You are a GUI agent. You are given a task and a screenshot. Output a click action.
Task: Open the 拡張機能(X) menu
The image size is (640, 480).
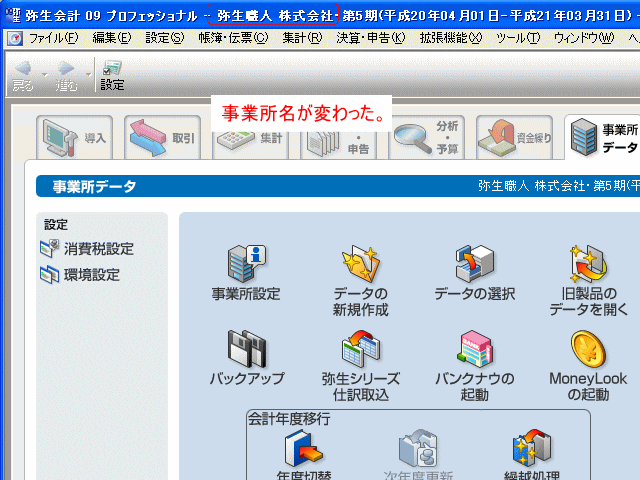click(x=451, y=38)
